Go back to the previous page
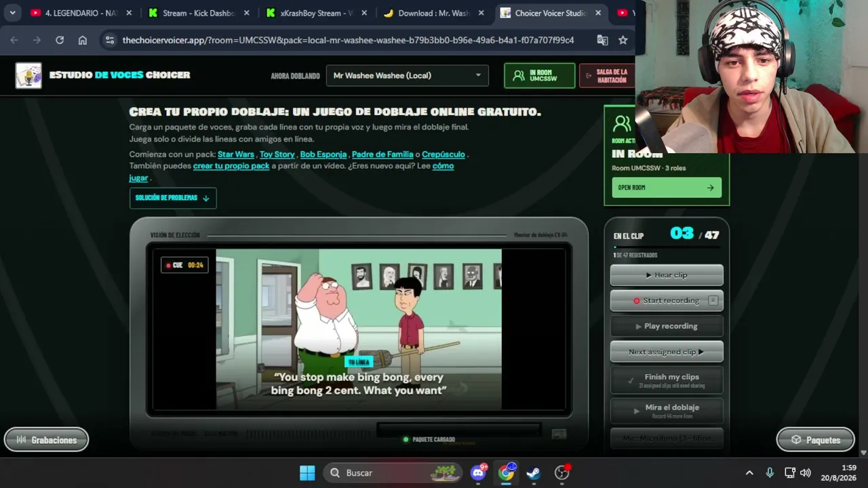Image resolution: width=868 pixels, height=488 pixels. click(x=14, y=40)
